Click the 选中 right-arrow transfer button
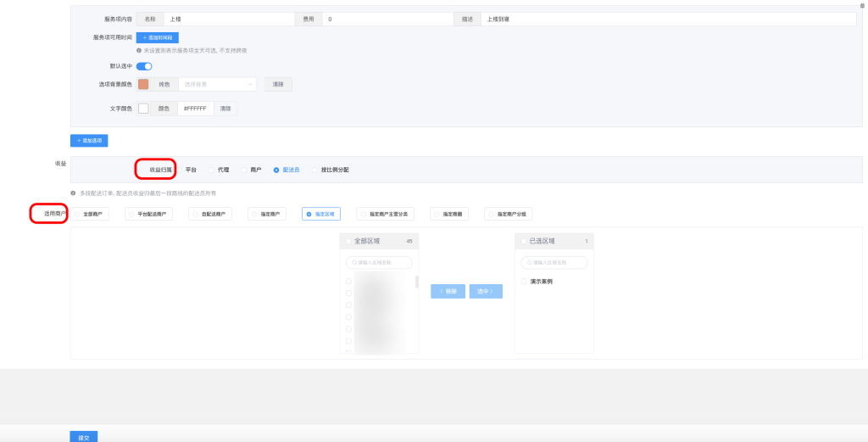 tap(486, 291)
